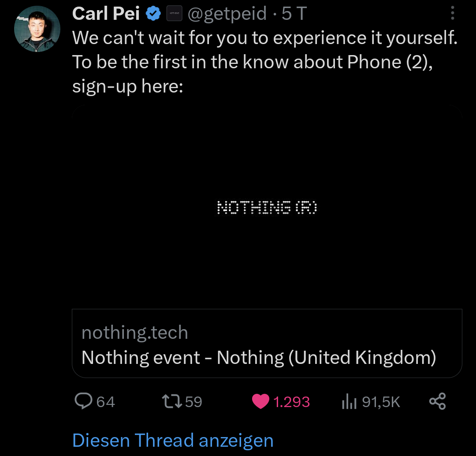Image resolution: width=476 pixels, height=456 pixels.
Task: Click the reply speech bubble icon
Action: (x=83, y=401)
